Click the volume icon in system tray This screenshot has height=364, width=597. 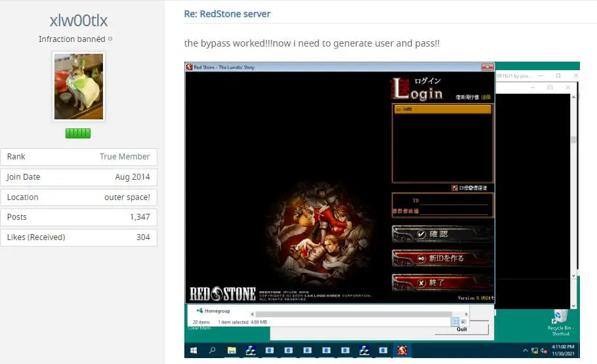point(544,351)
